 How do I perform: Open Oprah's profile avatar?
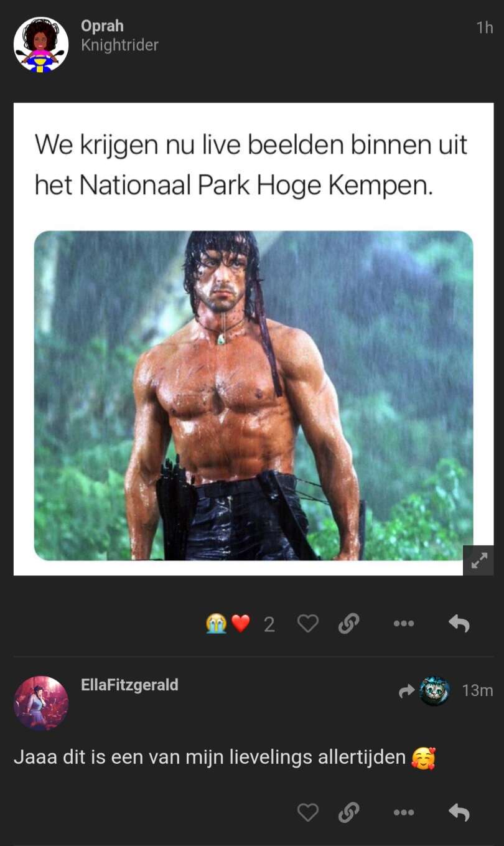pos(41,44)
